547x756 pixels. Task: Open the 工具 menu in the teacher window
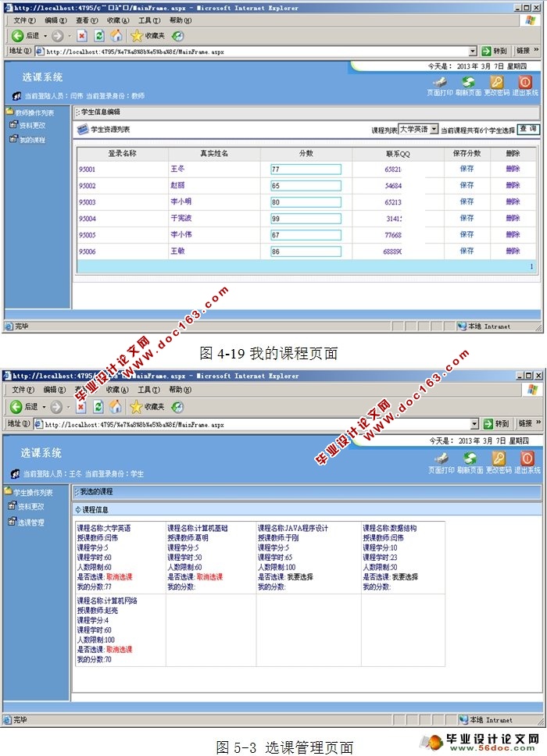149,20
